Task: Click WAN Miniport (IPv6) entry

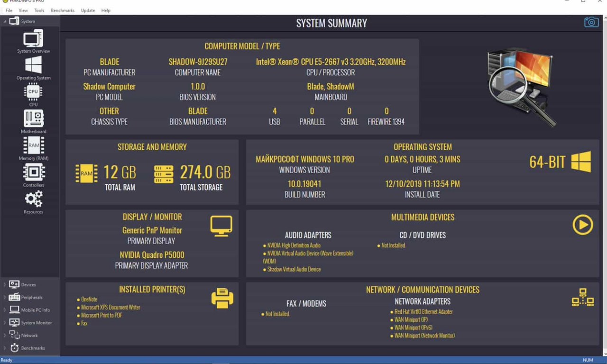Action: pos(413,328)
